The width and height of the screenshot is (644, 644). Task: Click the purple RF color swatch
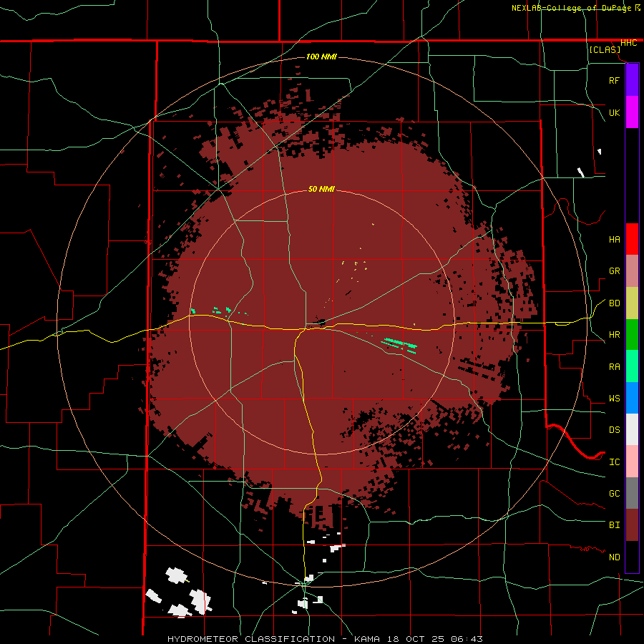click(632, 80)
